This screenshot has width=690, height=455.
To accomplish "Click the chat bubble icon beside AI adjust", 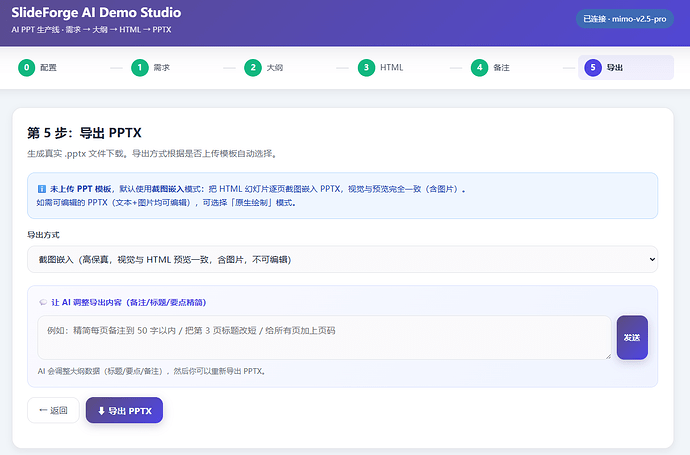I will [43, 302].
